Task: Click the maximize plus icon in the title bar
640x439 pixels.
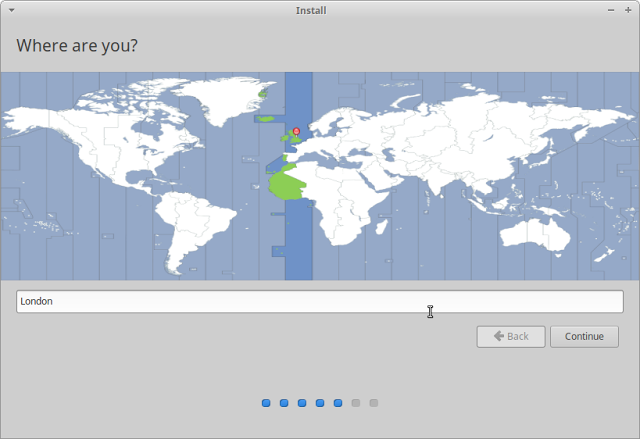Action: [x=628, y=10]
